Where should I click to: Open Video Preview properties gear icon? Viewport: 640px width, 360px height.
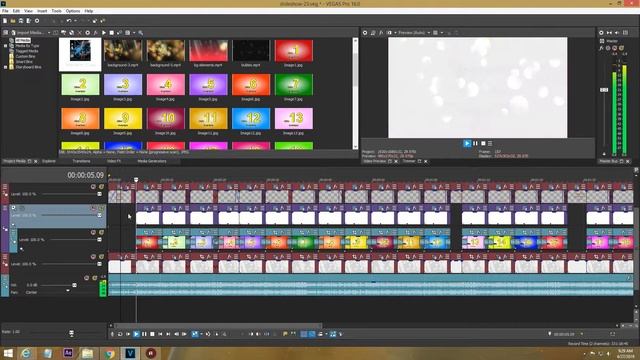(365, 33)
